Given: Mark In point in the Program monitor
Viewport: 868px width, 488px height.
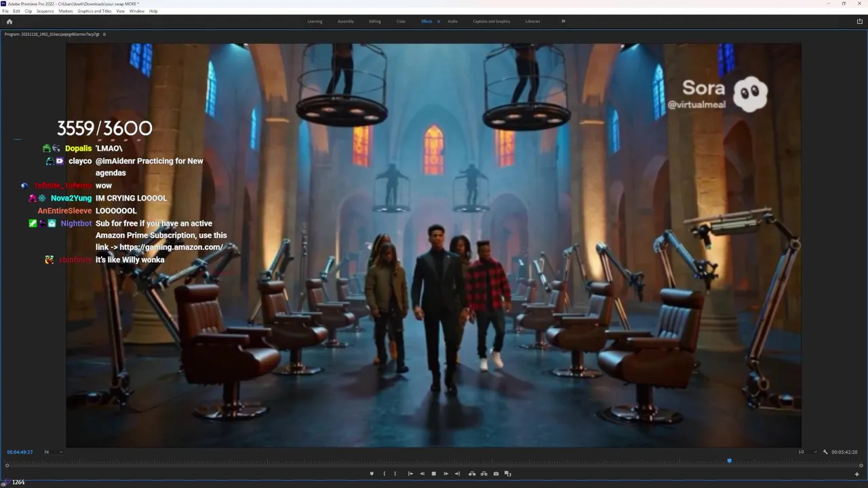Looking at the screenshot, I should [384, 474].
